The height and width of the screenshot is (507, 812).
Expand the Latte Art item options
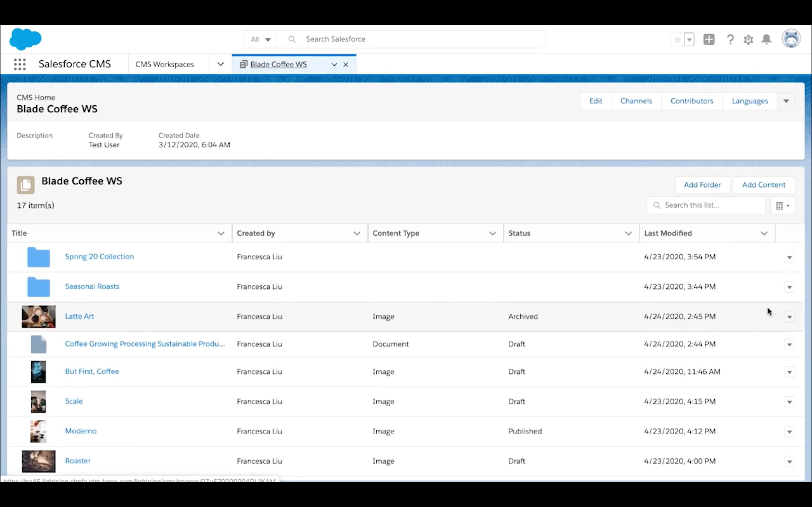coord(789,317)
